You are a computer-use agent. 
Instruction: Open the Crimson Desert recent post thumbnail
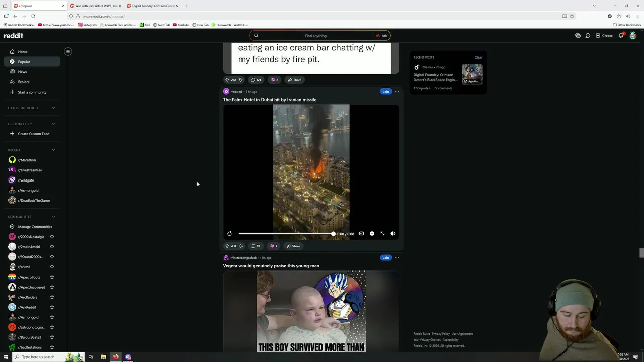[x=472, y=74]
